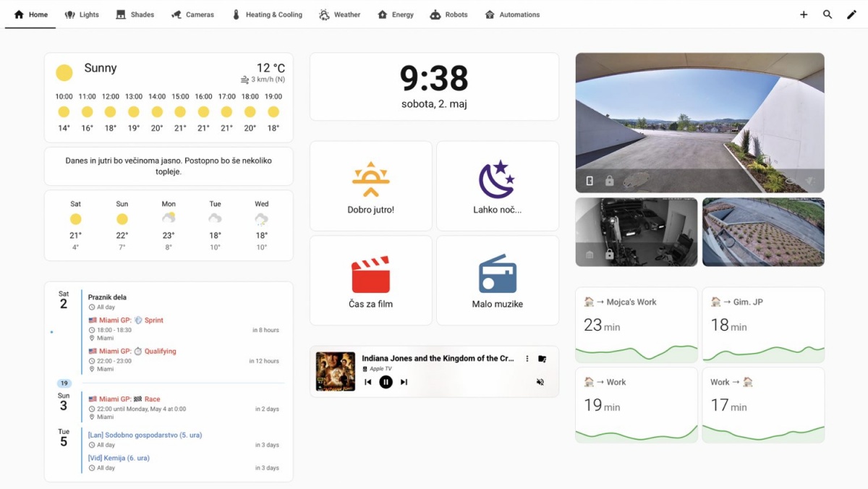This screenshot has width=868, height=489.
Task: Open the Home dashboard tab
Action: click(30, 14)
